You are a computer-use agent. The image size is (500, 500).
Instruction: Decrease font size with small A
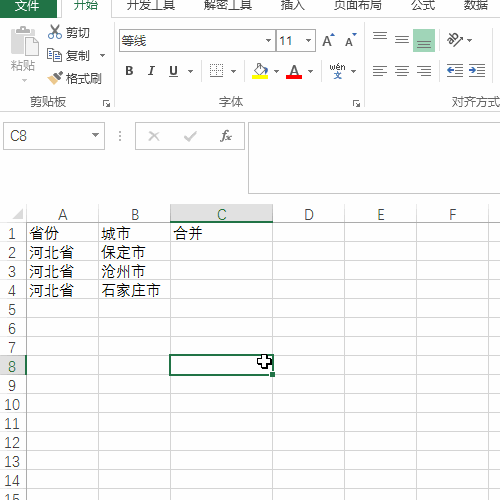pyautogui.click(x=351, y=41)
